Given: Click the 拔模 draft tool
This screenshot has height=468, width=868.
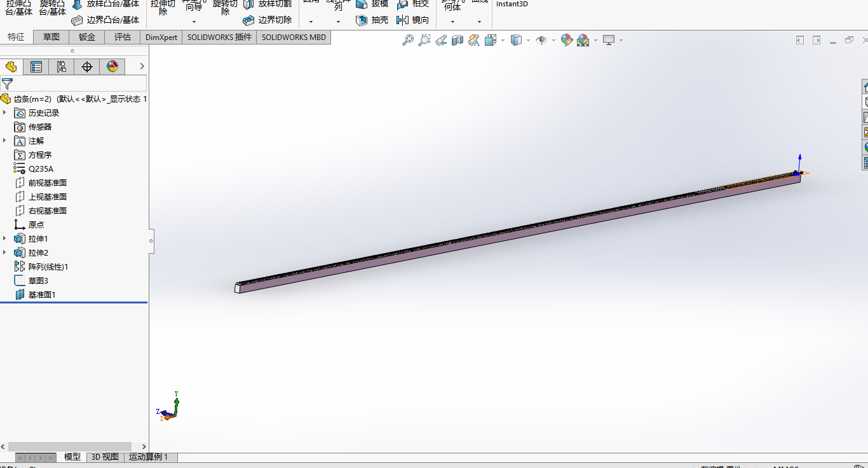Looking at the screenshot, I should 372,4.
